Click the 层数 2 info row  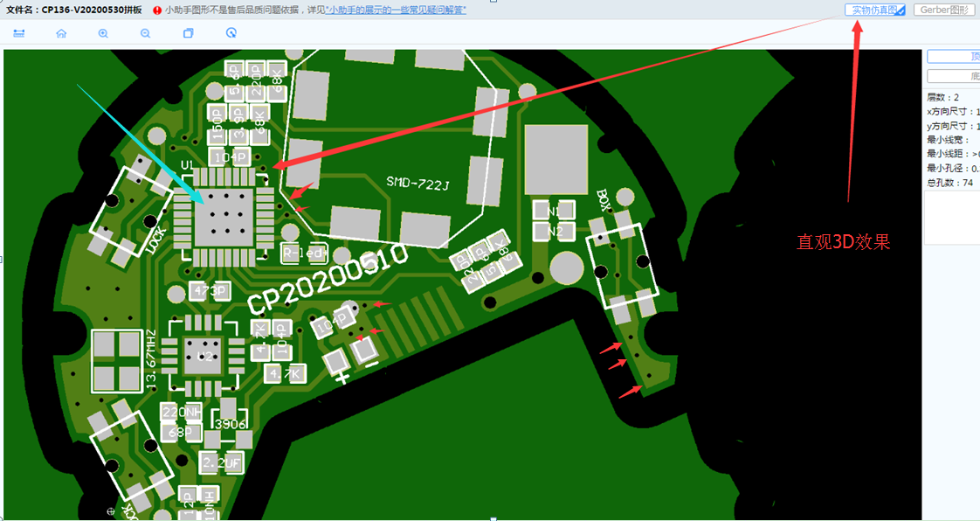tap(950, 97)
